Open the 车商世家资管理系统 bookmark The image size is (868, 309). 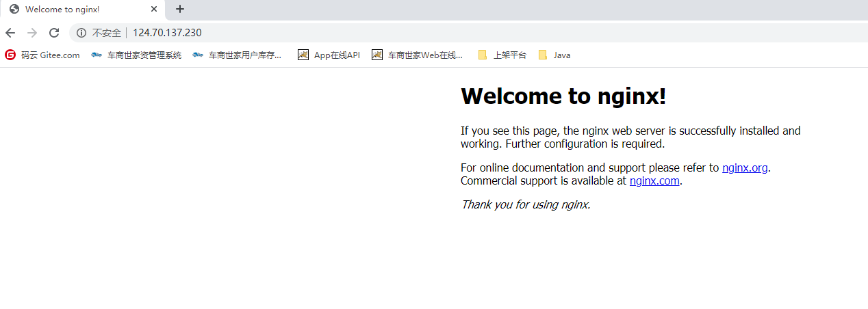(136, 55)
